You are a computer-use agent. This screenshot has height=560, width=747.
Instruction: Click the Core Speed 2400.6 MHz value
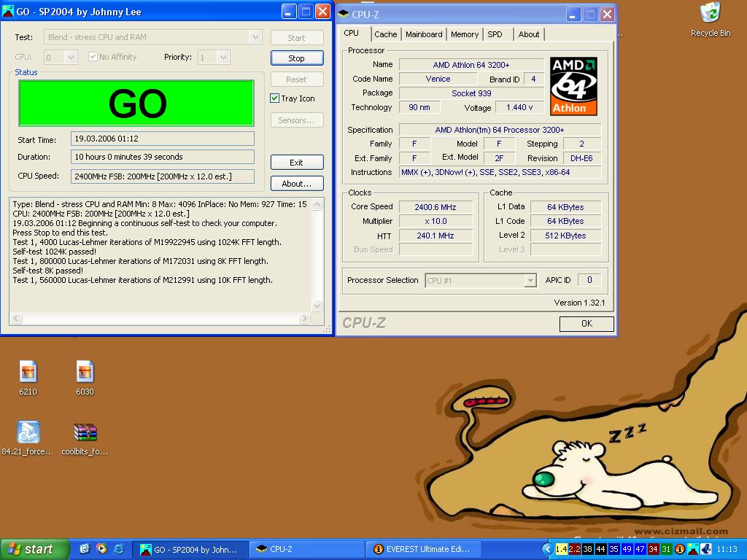(x=436, y=207)
